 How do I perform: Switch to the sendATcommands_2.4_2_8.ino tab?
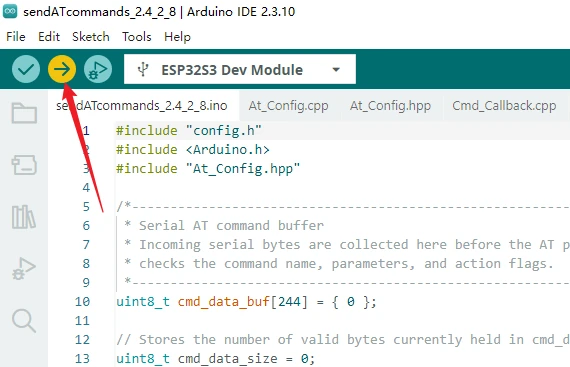tap(143, 105)
